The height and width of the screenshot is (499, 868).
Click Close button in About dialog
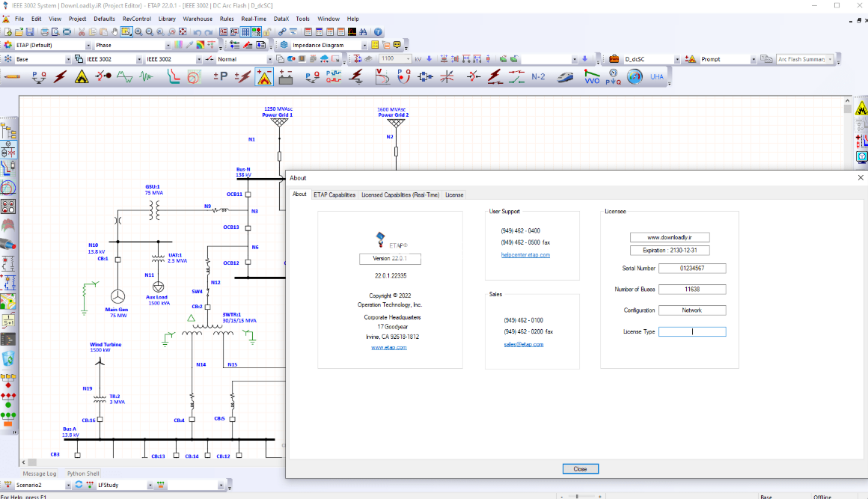pyautogui.click(x=580, y=469)
